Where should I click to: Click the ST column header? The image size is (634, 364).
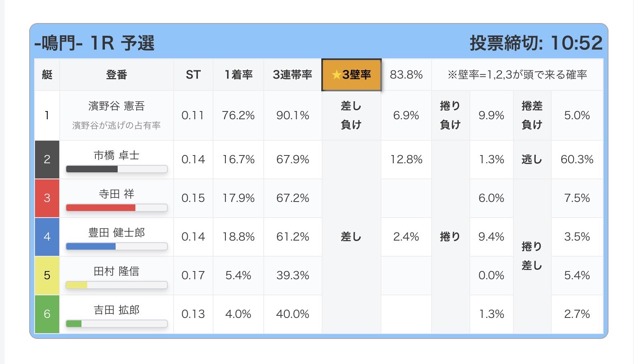pos(193,75)
